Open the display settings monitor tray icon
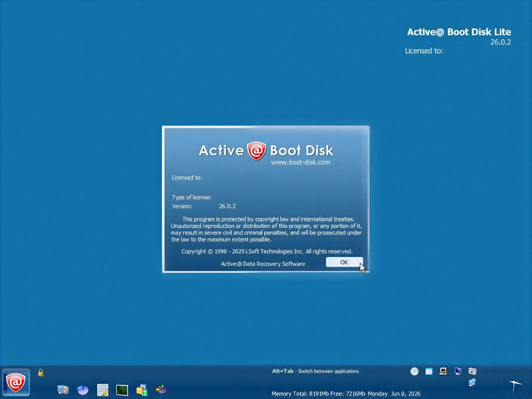The height and width of the screenshot is (399, 532). click(458, 371)
